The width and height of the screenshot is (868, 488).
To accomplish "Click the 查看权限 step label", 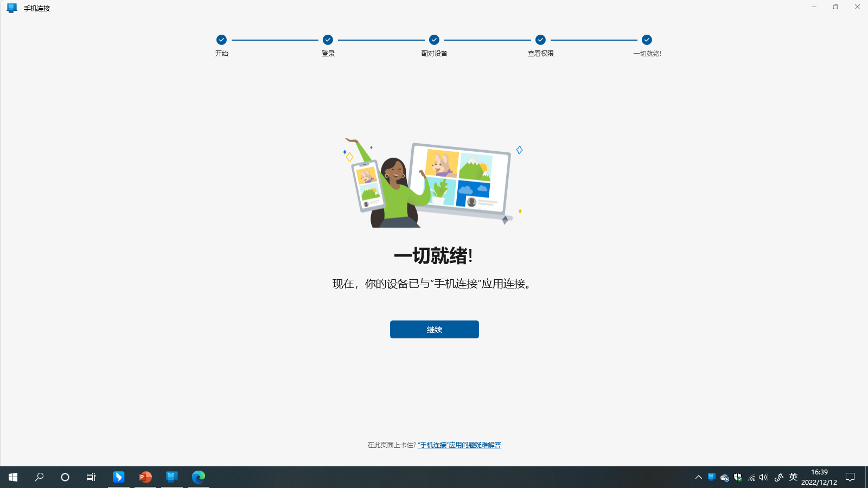I will point(540,54).
